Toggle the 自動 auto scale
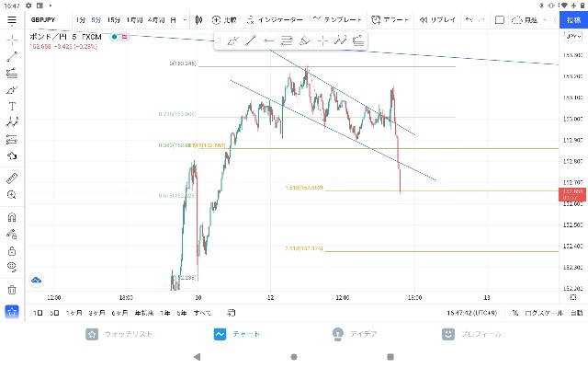Screen dimensions: 588x368 pyautogui.click(x=577, y=313)
